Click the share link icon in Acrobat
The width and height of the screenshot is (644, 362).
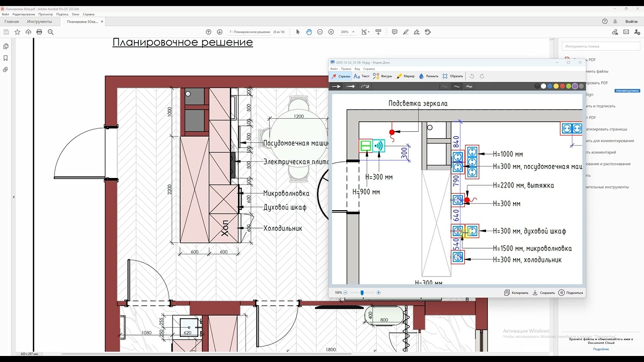tap(615, 32)
